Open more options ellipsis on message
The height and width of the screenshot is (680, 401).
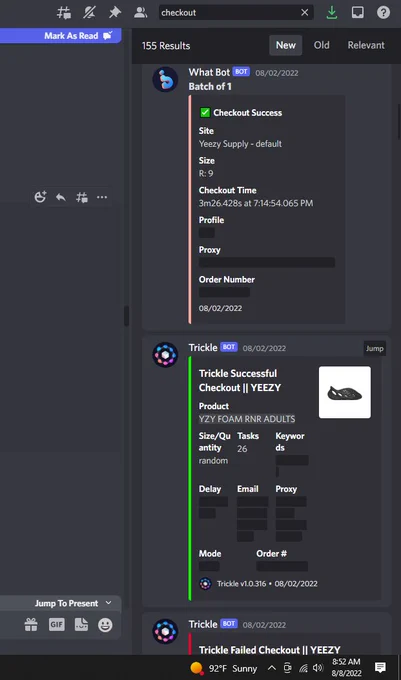pos(102,197)
